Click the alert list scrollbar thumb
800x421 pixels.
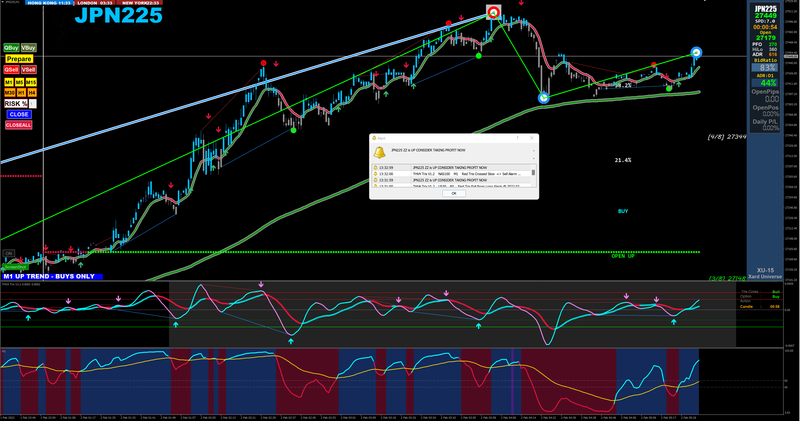(534, 172)
